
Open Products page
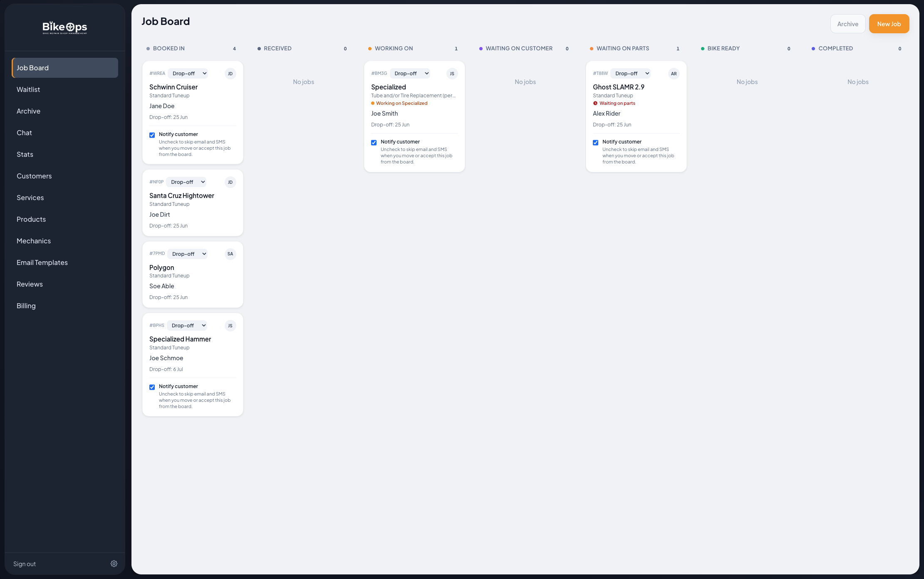pos(65,219)
